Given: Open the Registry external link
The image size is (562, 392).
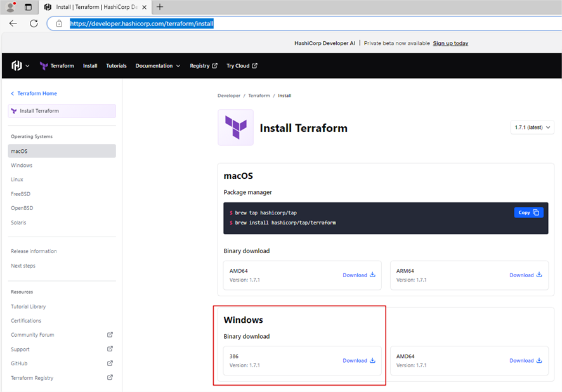Looking at the screenshot, I should coord(204,65).
